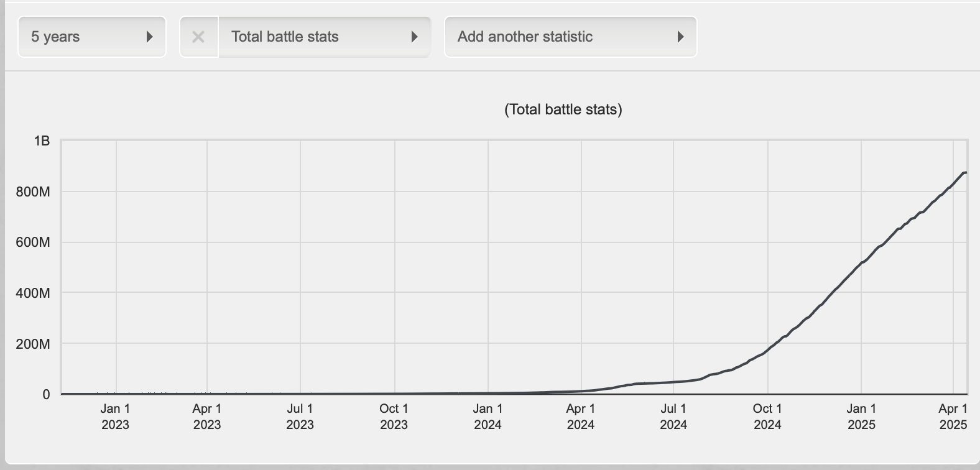
Task: Click the Apr 1 2025 x-axis label
Action: coord(953,417)
